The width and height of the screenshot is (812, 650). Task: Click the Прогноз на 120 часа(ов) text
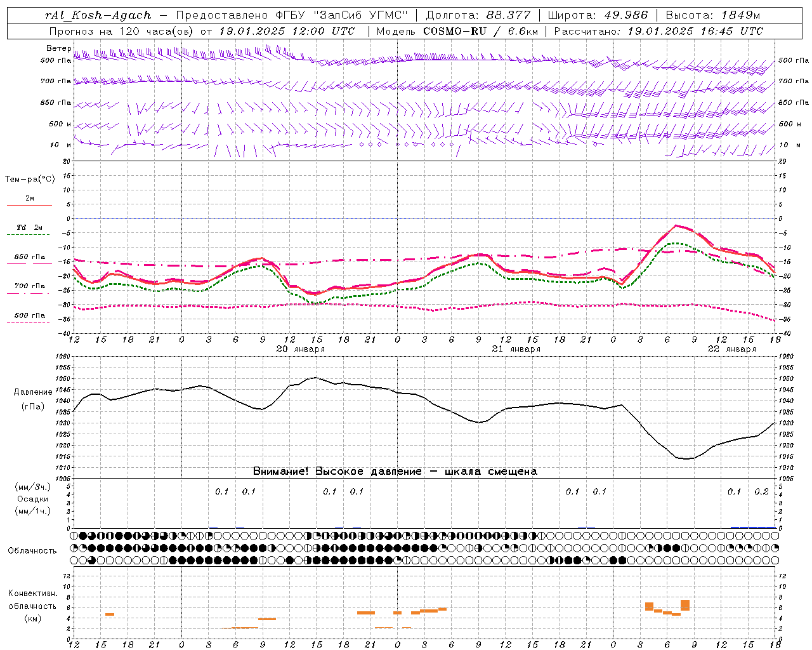pyautogui.click(x=122, y=31)
